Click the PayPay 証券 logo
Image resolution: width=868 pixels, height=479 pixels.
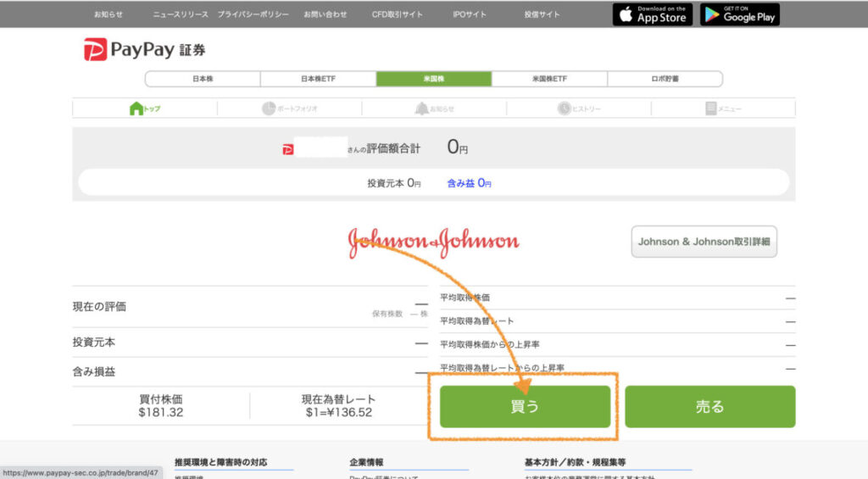coord(144,50)
